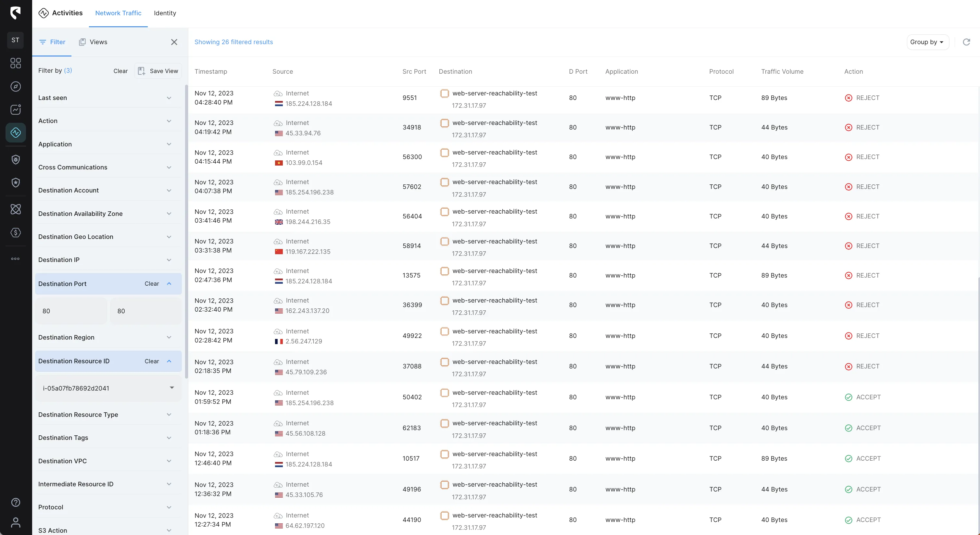This screenshot has width=980, height=535.
Task: Expand the Protocol filter
Action: [x=108, y=507]
